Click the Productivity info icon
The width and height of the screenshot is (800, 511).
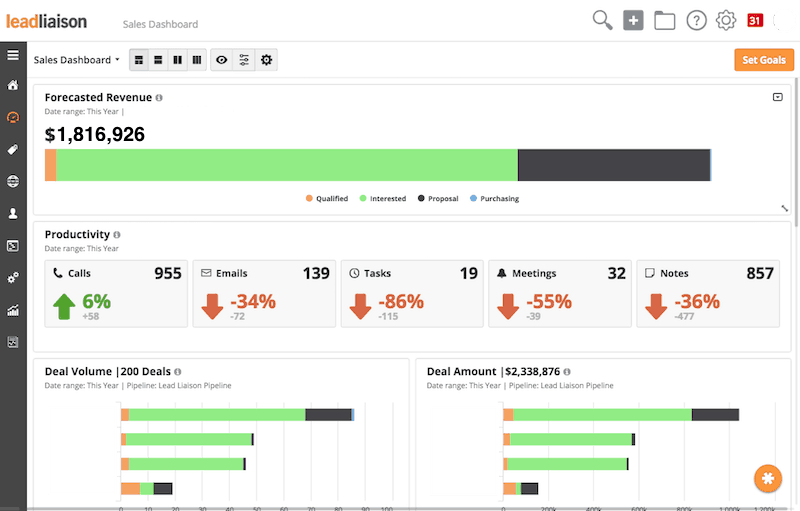click(x=117, y=235)
